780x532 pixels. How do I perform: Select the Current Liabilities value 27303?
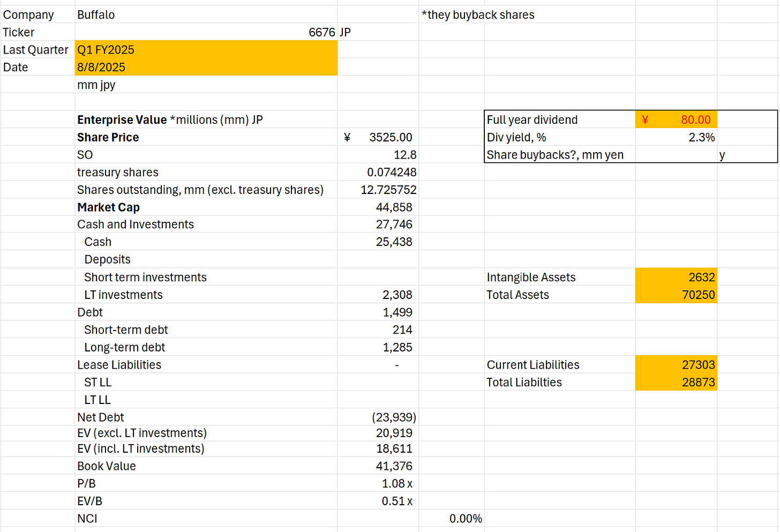pos(699,365)
